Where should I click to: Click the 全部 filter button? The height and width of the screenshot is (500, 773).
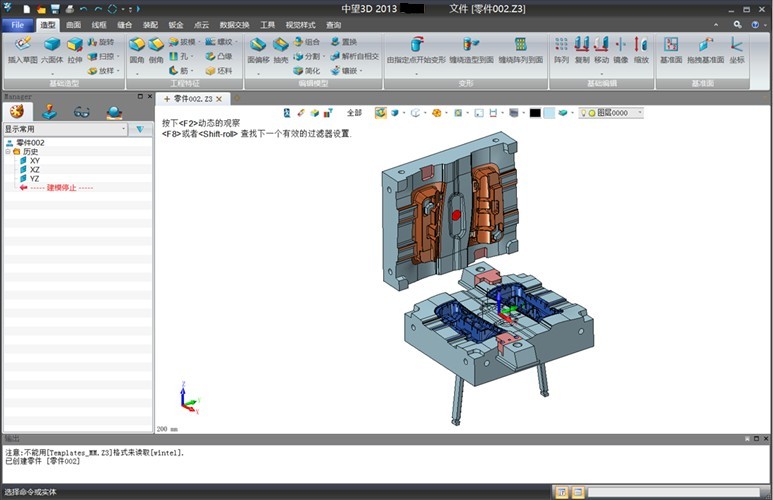point(354,113)
